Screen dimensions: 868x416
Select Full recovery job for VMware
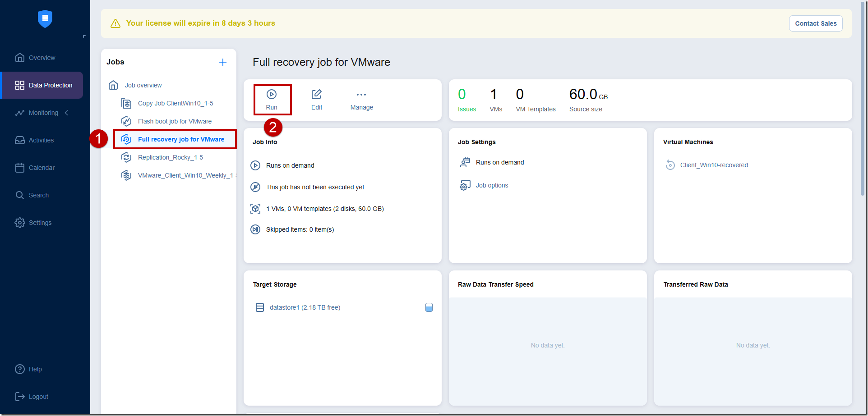click(181, 139)
